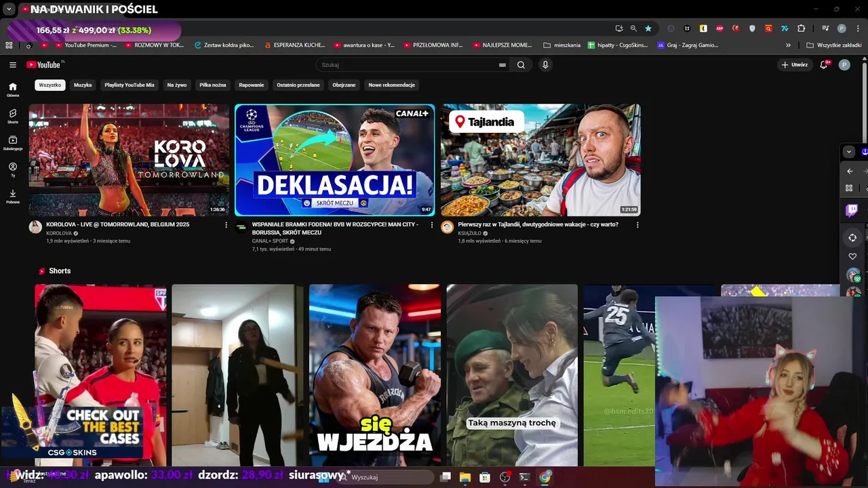Open the apps grid in bookmarks bar
Image resolution: width=868 pixels, height=488 pixels.
click(9, 45)
